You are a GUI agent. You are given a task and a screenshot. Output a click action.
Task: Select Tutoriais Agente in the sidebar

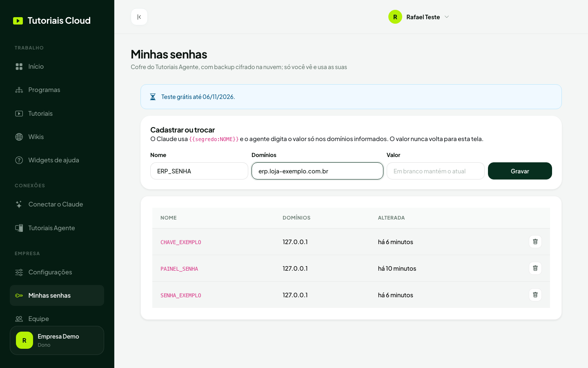[x=57, y=228]
